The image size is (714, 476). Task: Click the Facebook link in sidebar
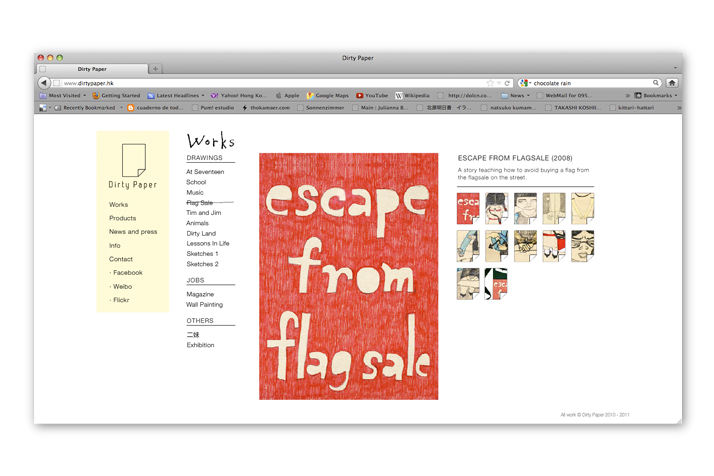(x=127, y=273)
